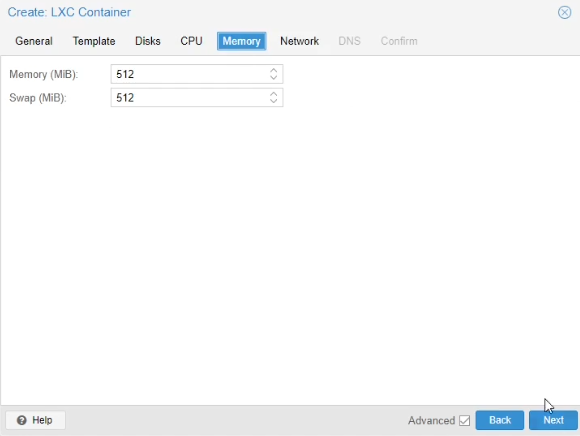This screenshot has height=436, width=580.
Task: Open the Template tab
Action: click(94, 41)
